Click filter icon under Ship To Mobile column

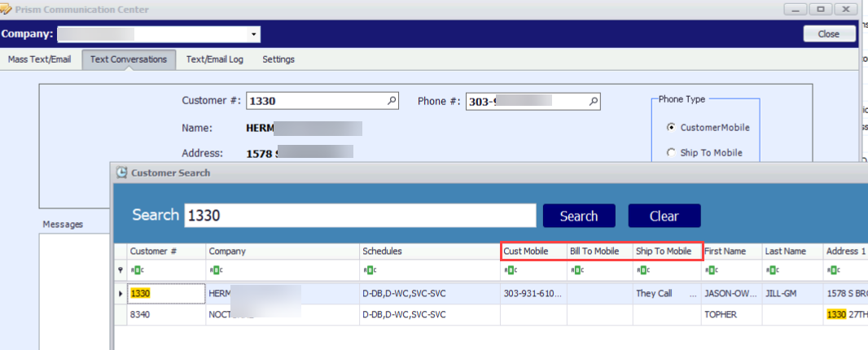[642, 270]
